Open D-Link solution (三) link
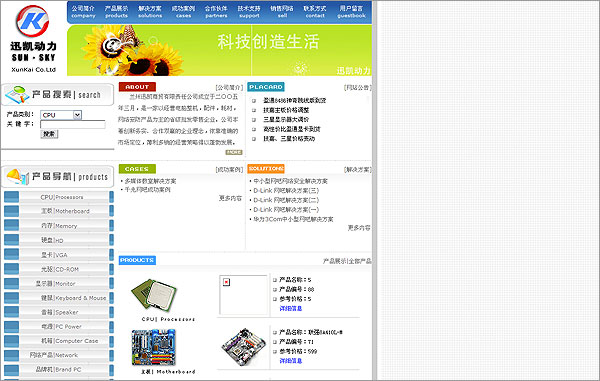This screenshot has height=381, width=600. [x=286, y=190]
